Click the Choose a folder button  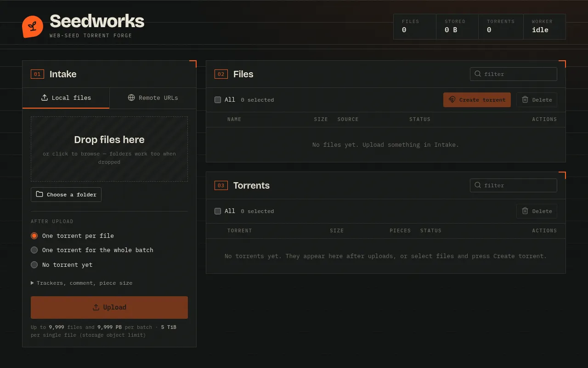click(66, 195)
